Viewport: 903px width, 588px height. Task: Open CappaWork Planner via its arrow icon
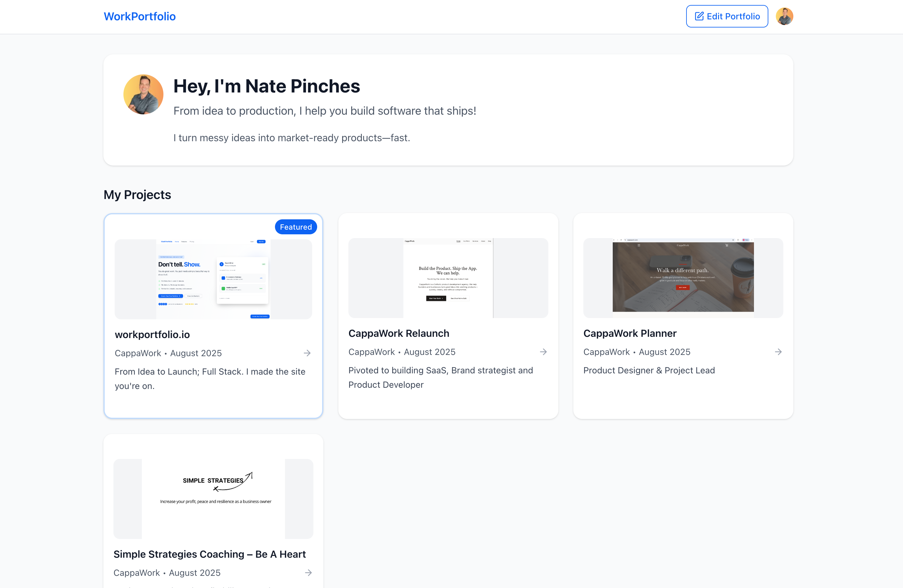coord(778,352)
